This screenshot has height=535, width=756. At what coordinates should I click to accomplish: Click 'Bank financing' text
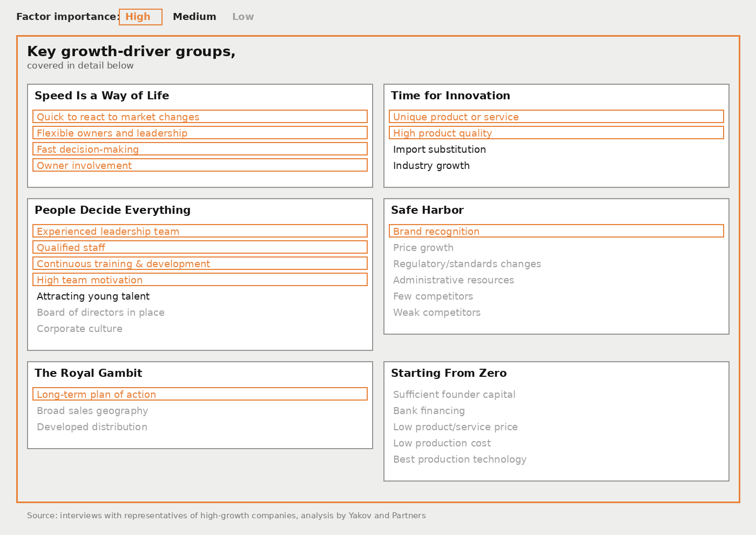click(429, 411)
